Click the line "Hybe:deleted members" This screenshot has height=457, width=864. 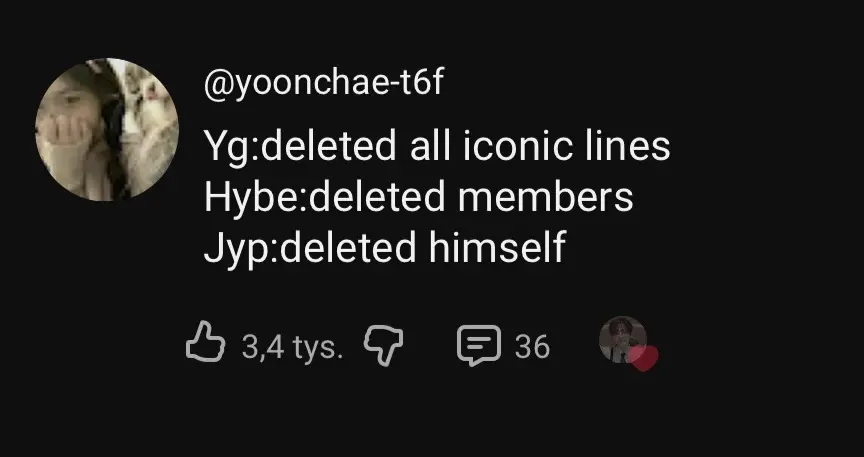tap(418, 197)
